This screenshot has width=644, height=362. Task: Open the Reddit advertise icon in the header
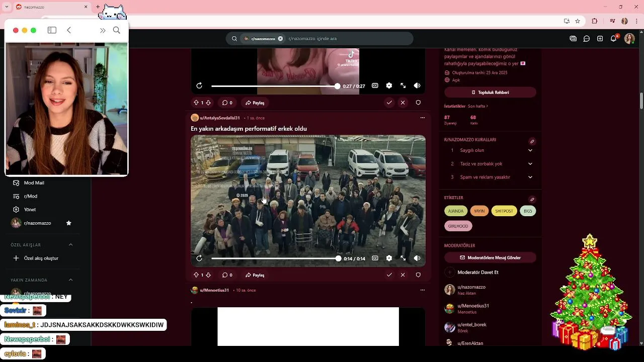(x=573, y=39)
